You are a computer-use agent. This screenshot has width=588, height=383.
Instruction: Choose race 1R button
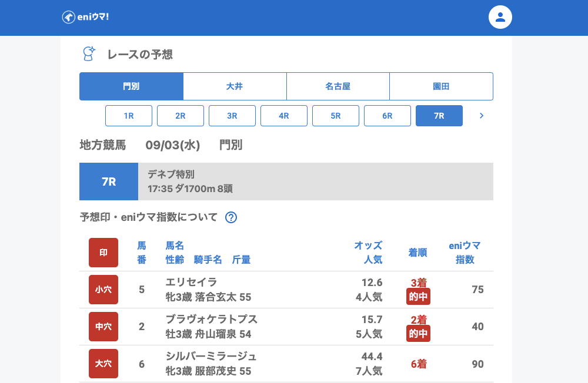(129, 116)
